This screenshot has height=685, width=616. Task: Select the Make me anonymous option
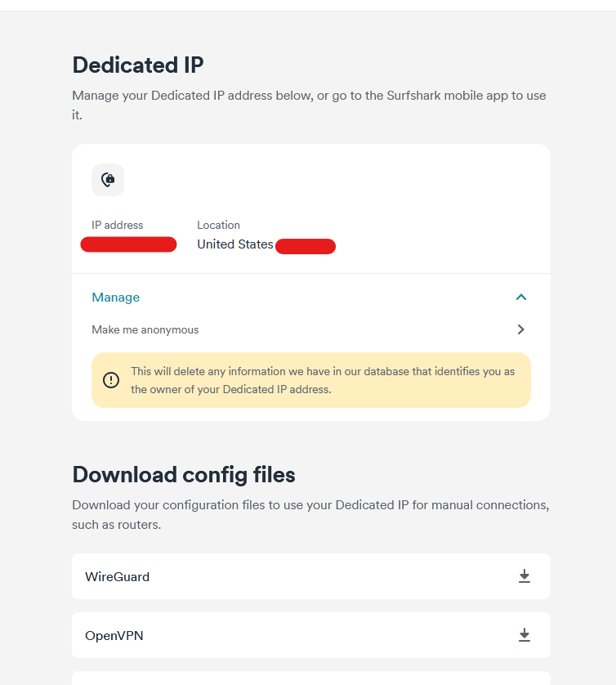point(145,330)
